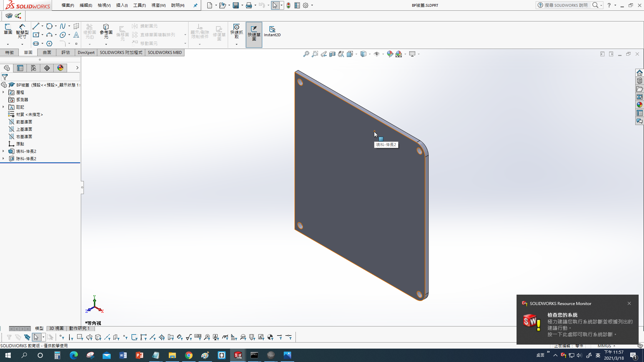Screen dimensions: 644x362
Task: Pick the Arc sketch tool
Action: 50,35
